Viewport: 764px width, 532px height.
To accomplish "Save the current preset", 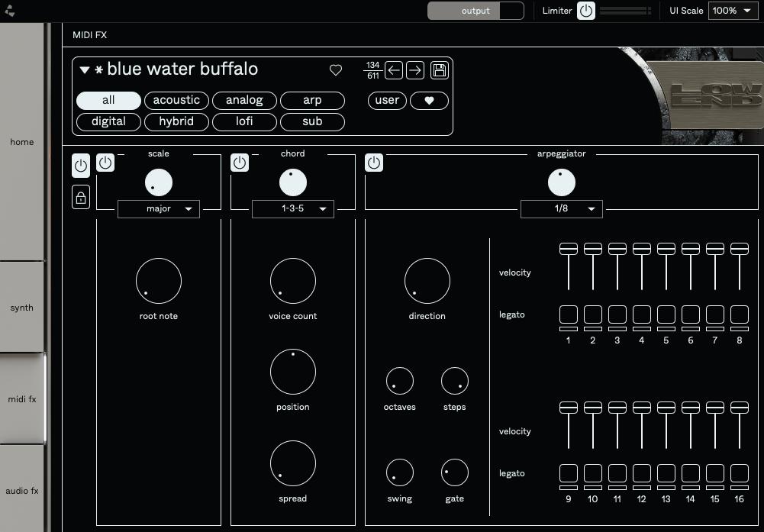I will point(439,69).
